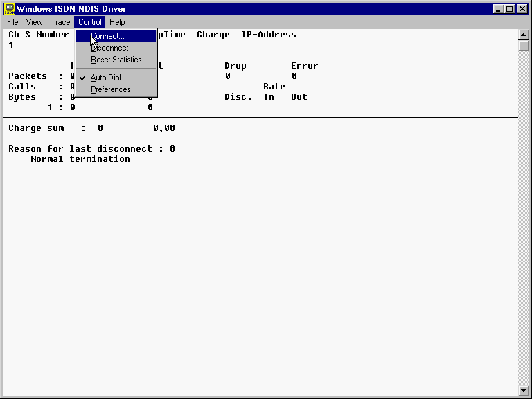The image size is (532, 399).
Task: Click the Charge column header text
Action: point(213,35)
